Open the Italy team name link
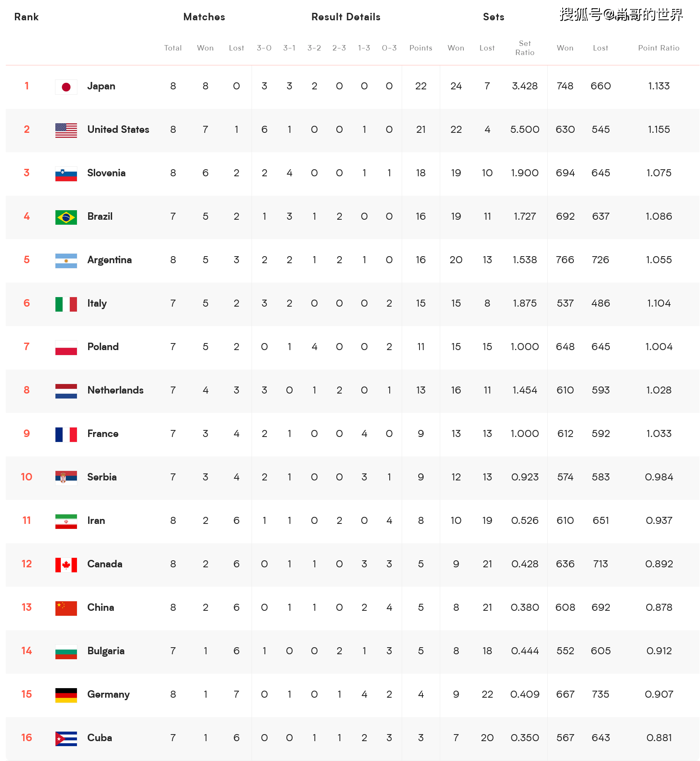Image resolution: width=700 pixels, height=761 pixels. (97, 304)
